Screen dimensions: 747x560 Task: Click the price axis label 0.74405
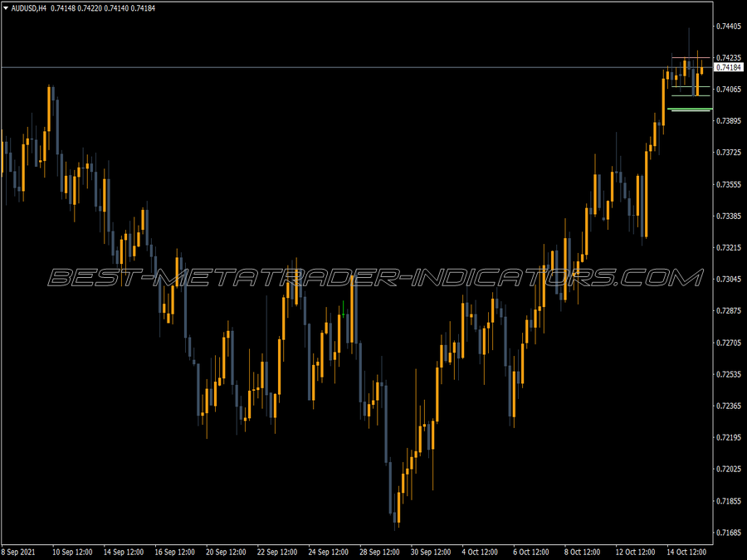[x=729, y=27]
